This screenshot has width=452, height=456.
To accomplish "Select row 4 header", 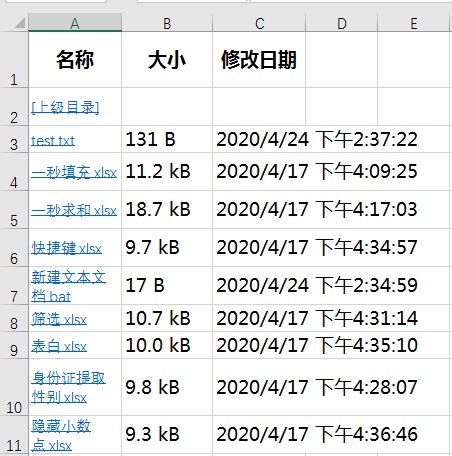I will click(x=14, y=172).
